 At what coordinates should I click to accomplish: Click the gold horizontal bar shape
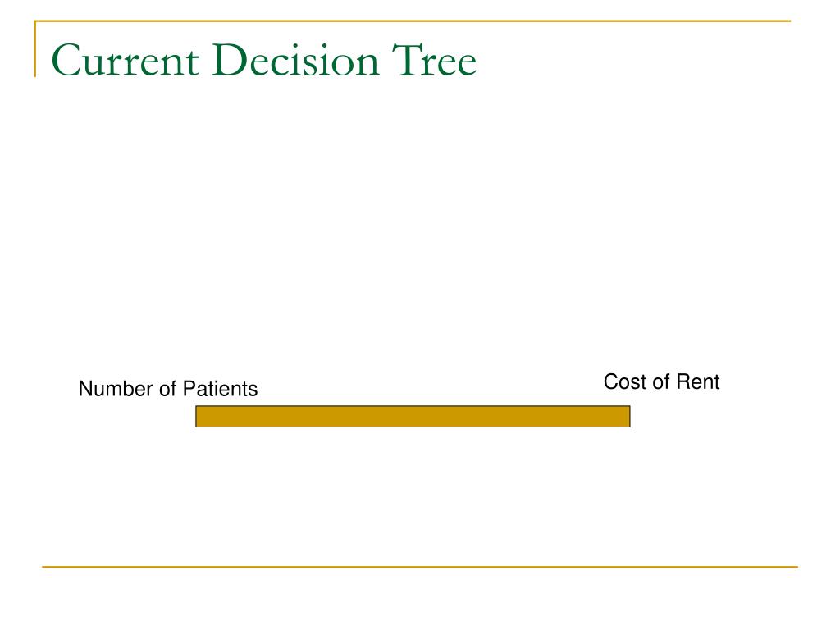[413, 416]
